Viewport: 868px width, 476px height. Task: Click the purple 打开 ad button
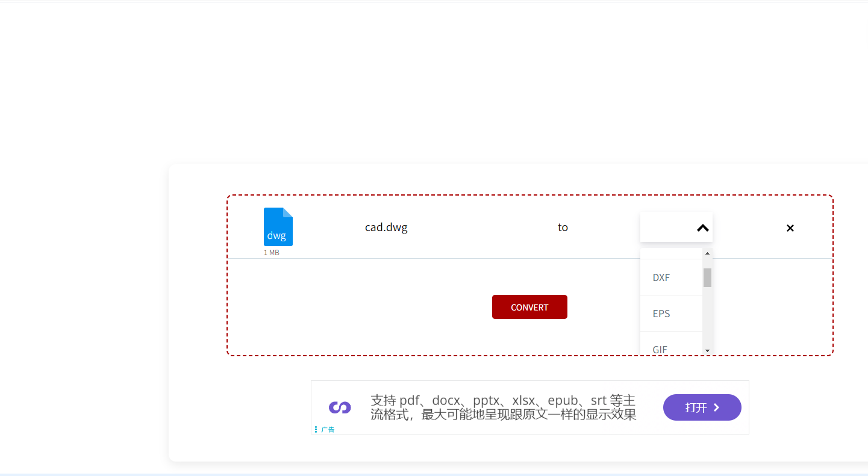click(x=702, y=407)
